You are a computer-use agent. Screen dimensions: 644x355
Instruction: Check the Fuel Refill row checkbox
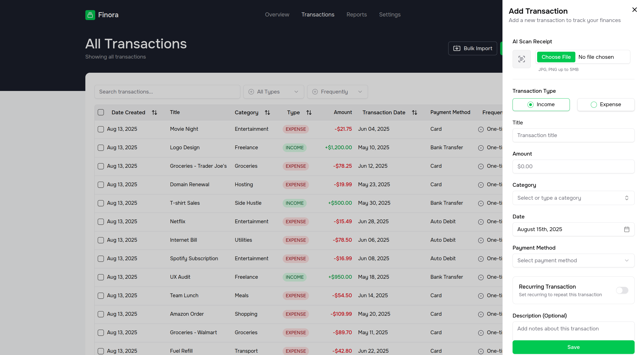(101, 351)
